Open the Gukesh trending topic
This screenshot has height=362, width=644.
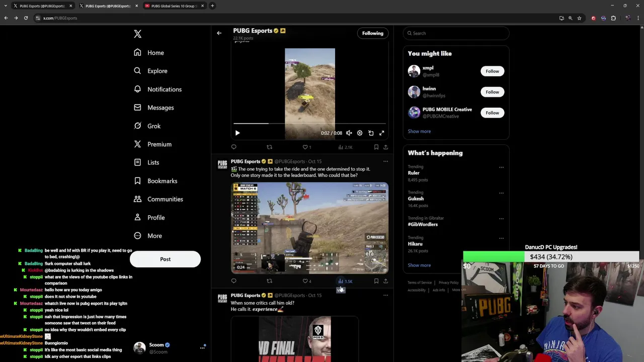(416, 199)
